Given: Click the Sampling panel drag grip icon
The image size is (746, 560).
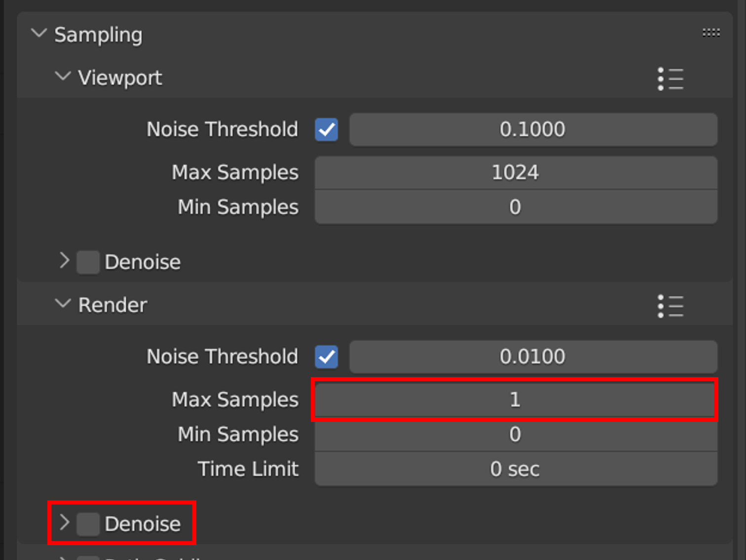Looking at the screenshot, I should point(711,33).
